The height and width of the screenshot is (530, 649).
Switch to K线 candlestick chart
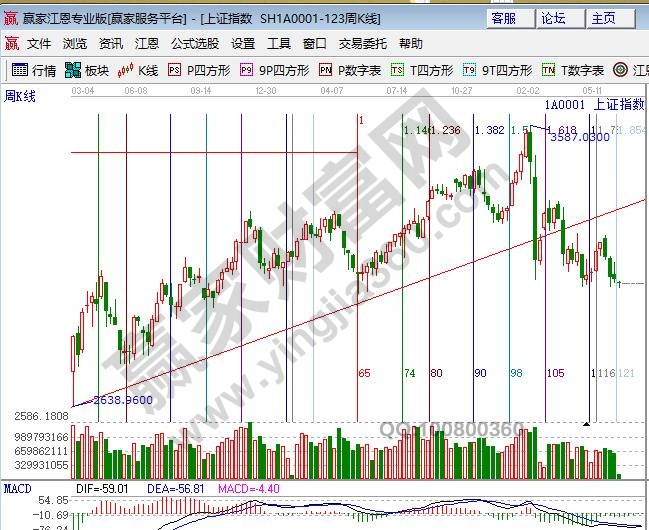click(x=138, y=70)
